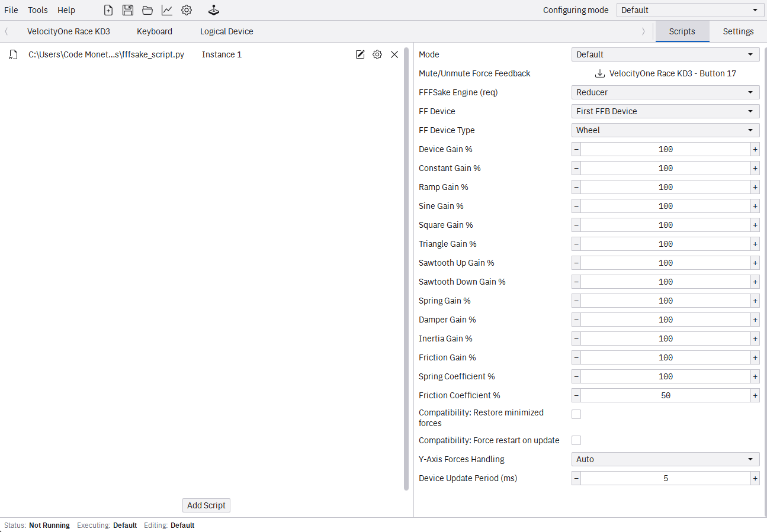Open the Help menu

click(66, 10)
